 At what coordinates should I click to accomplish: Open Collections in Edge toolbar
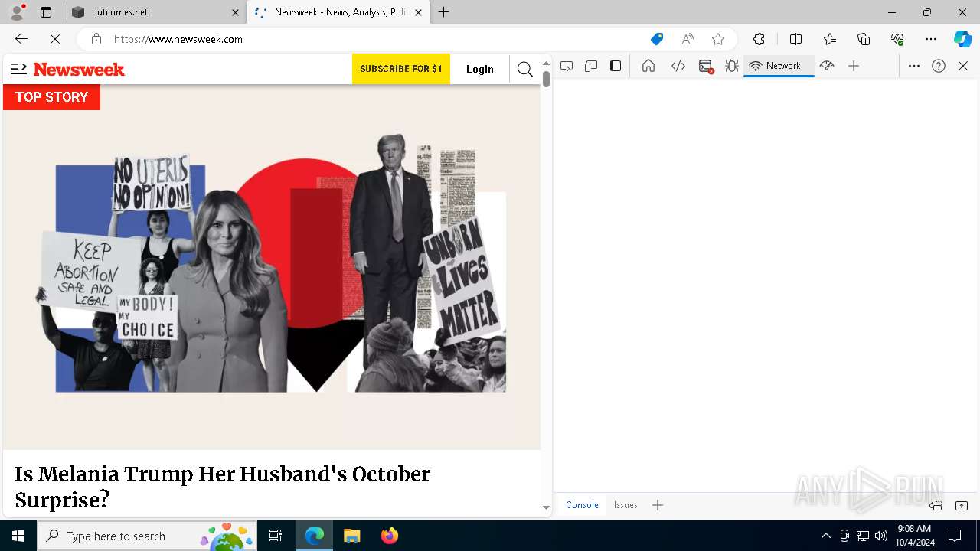tap(864, 39)
